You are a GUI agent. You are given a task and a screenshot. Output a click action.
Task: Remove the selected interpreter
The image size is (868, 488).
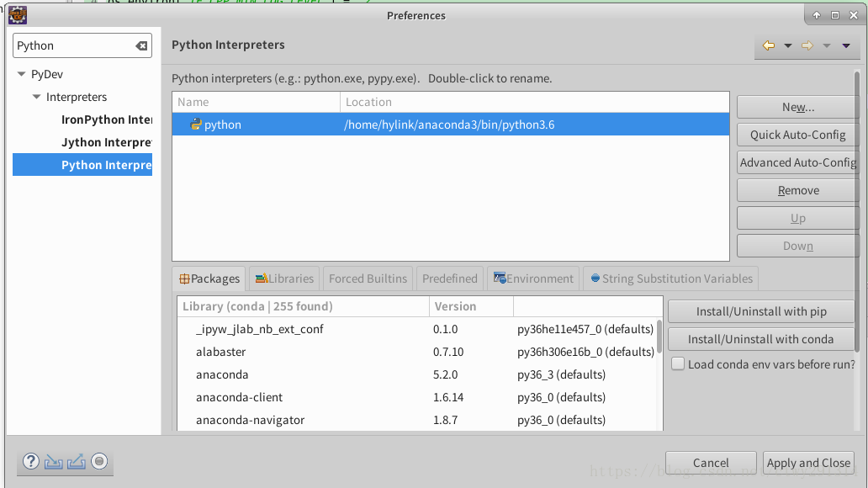point(797,190)
